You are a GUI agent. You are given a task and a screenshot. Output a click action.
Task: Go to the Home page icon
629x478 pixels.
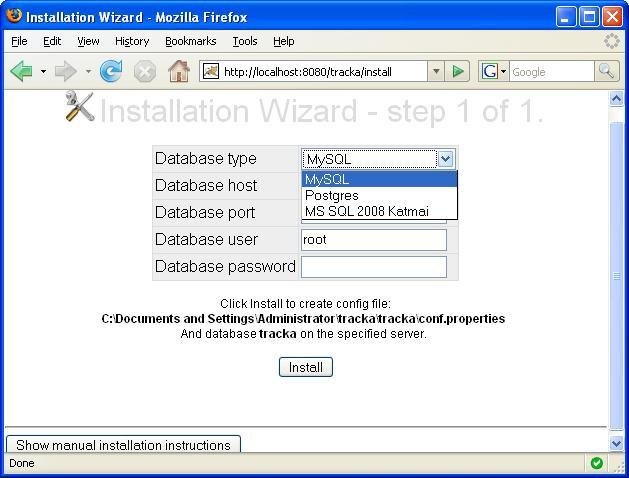pyautogui.click(x=179, y=71)
